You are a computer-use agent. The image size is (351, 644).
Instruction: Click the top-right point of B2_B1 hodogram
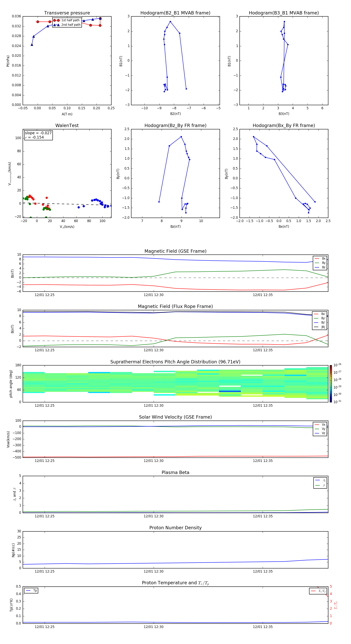[180, 33]
